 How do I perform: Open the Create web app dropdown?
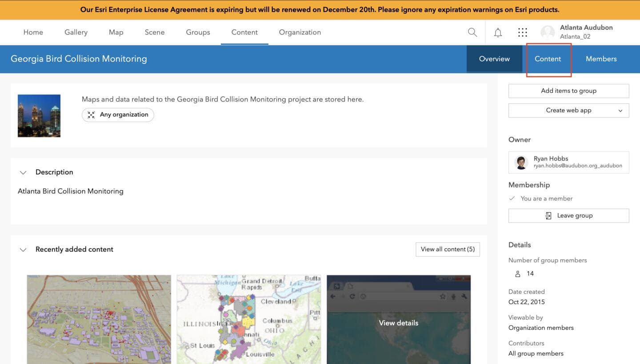(x=569, y=111)
